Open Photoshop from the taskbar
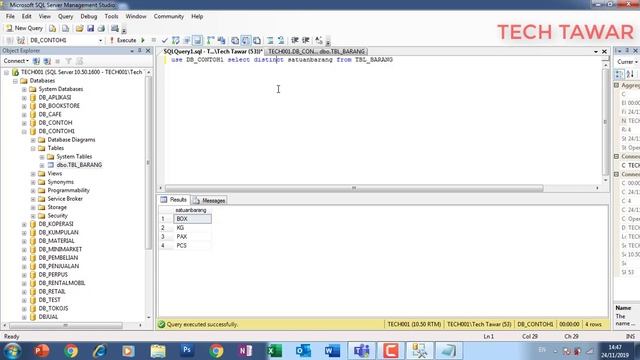This screenshot has width=640, height=360. (x=187, y=351)
